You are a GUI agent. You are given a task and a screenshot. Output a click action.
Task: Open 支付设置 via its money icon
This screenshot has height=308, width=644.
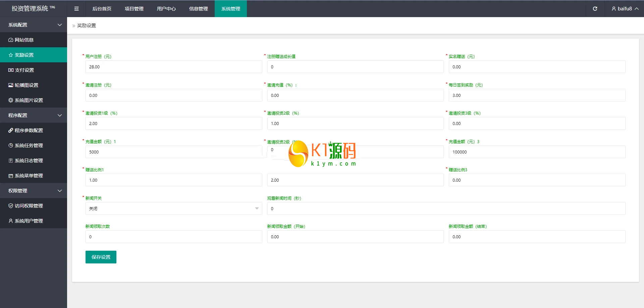11,70
